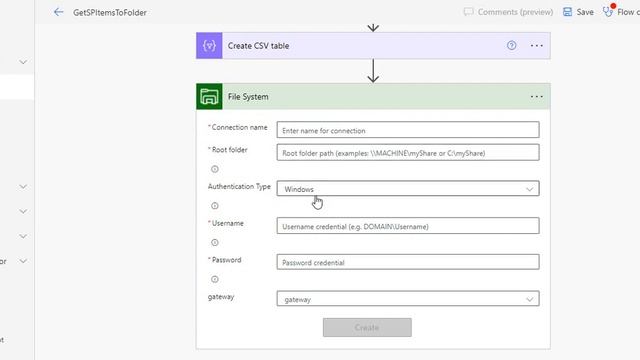Open the gateway dropdown
Image resolution: width=640 pixels, height=360 pixels.
click(x=408, y=299)
